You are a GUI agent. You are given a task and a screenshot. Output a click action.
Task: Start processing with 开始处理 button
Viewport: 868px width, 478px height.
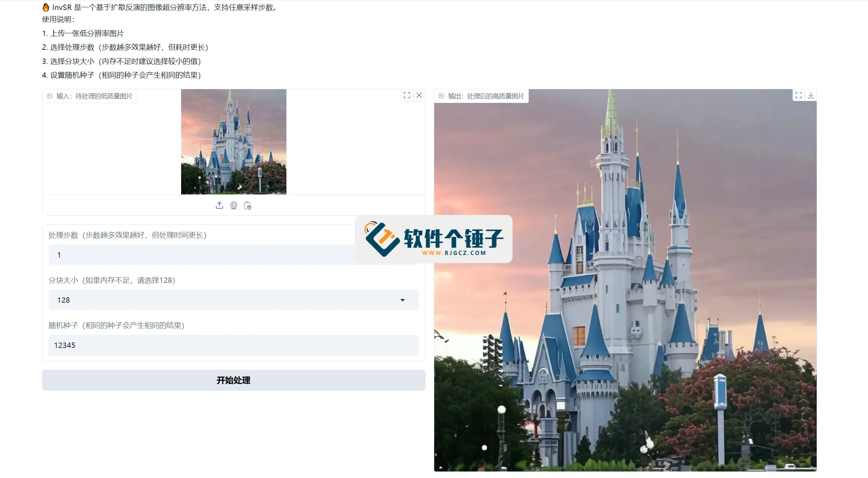(x=234, y=380)
